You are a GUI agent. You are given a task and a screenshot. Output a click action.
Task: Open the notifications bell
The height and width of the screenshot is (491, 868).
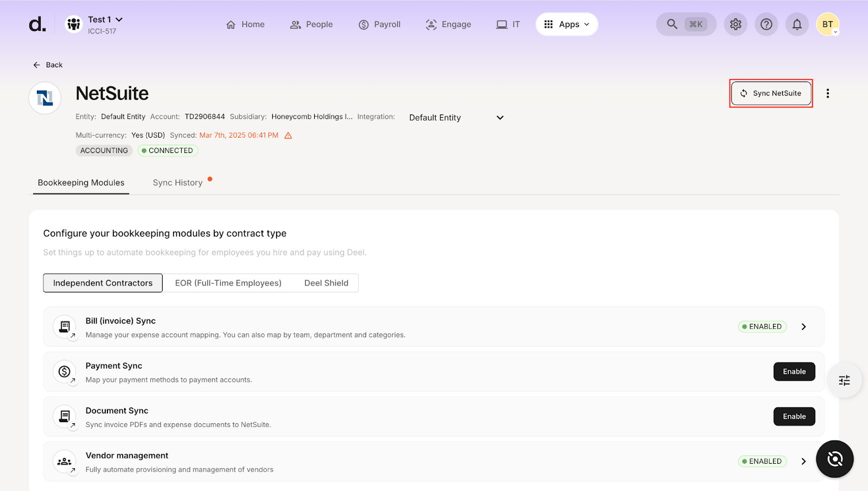pyautogui.click(x=797, y=24)
